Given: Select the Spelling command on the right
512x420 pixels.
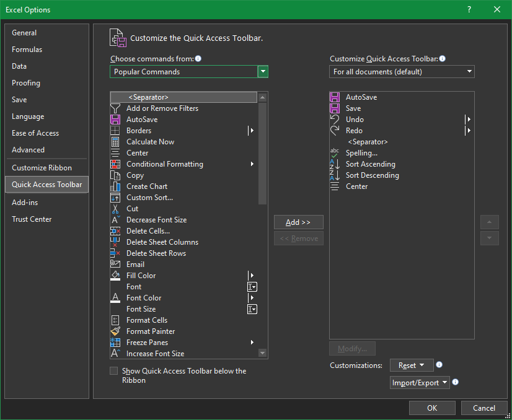Looking at the screenshot, I should [x=361, y=152].
